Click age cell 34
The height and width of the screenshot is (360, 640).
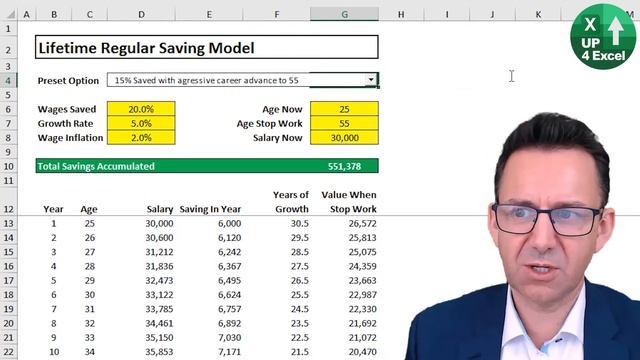coord(90,352)
